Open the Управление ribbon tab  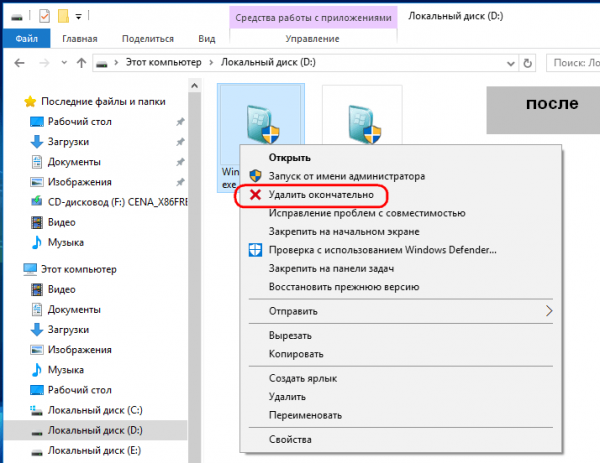(312, 39)
